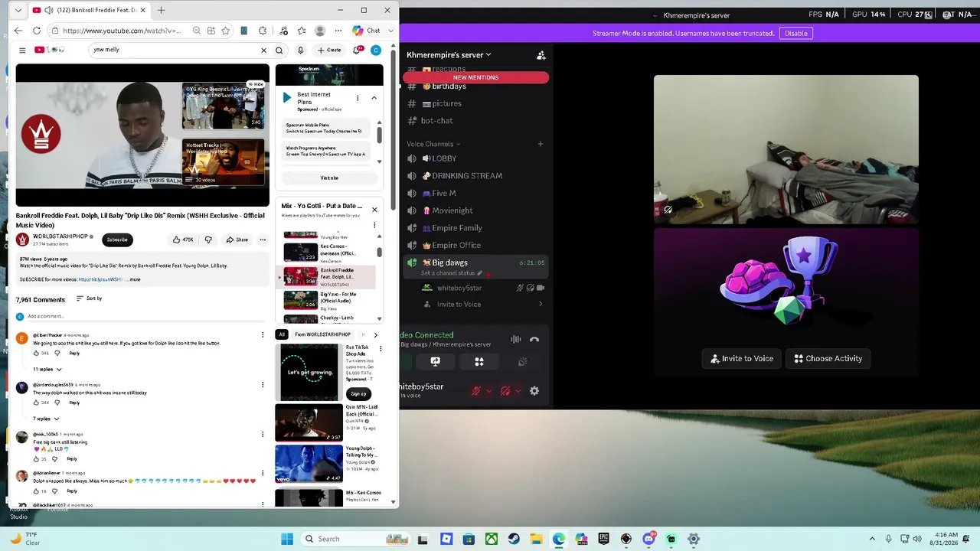
Task: Show hidden system tray icons
Action: point(871,539)
